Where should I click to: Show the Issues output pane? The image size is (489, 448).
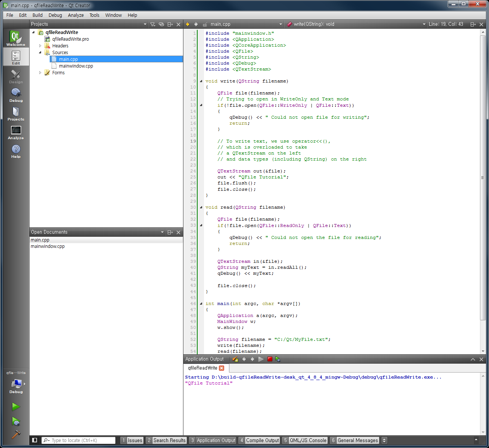point(132,441)
